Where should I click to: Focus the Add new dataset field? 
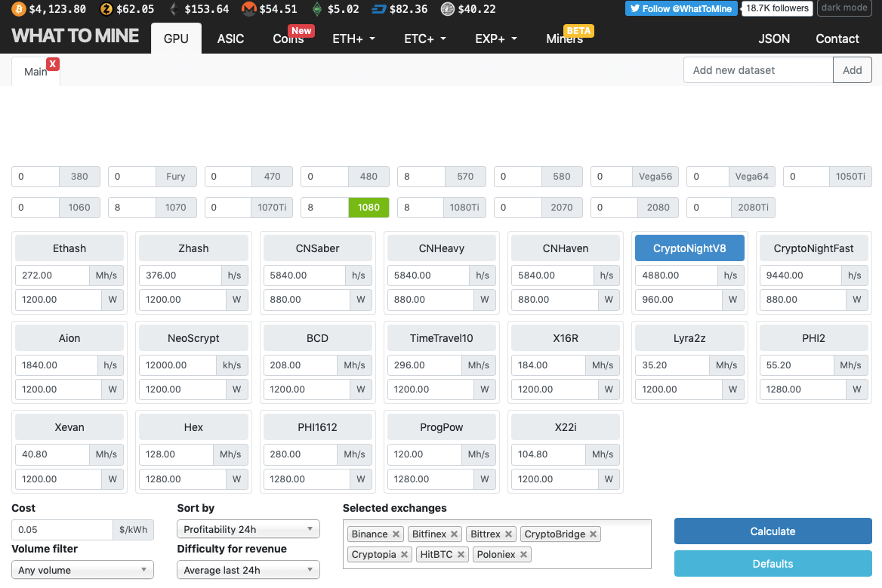tap(758, 70)
